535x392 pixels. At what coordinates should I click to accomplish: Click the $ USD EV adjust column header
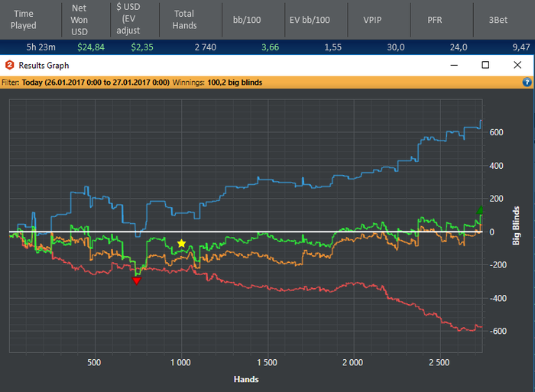(x=128, y=18)
